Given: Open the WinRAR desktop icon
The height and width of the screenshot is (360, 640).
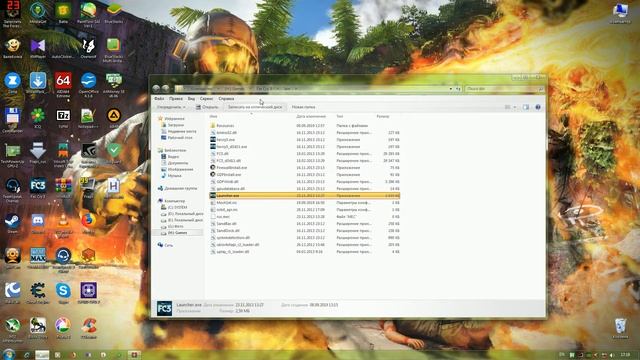Looking at the screenshot, I should [63, 187].
